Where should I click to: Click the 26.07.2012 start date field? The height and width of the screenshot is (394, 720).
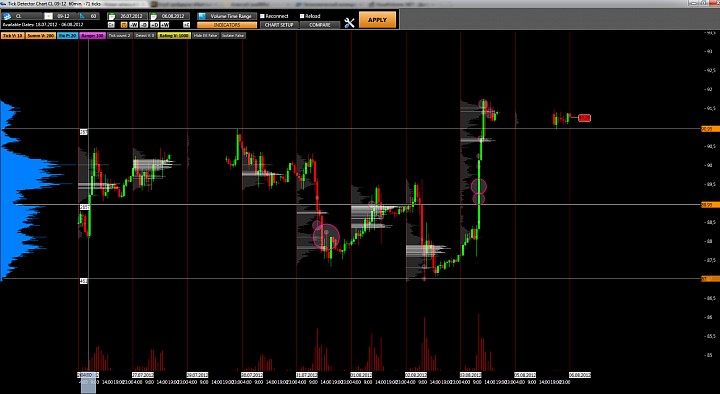130,16
